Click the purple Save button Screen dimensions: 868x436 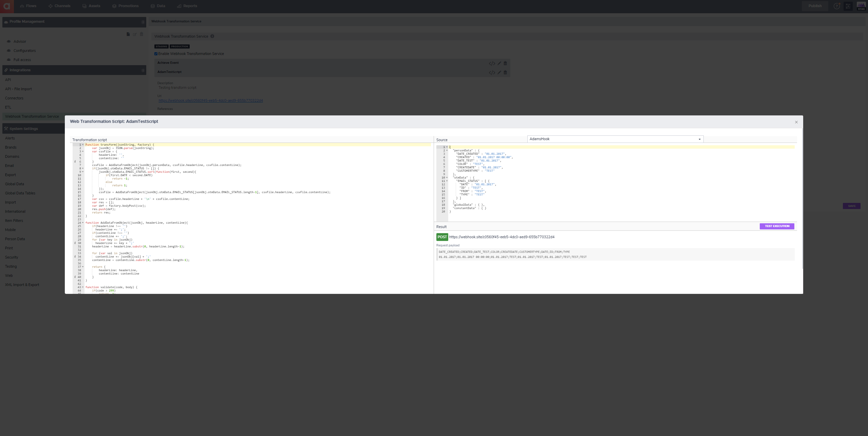851,206
